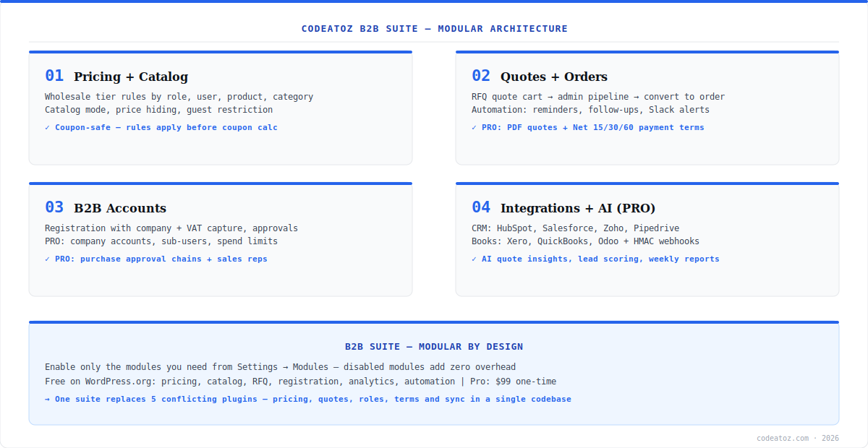This screenshot has height=448, width=868.
Task: Click "One suite replaces 5 conflicting plugins" line
Action: [308, 399]
